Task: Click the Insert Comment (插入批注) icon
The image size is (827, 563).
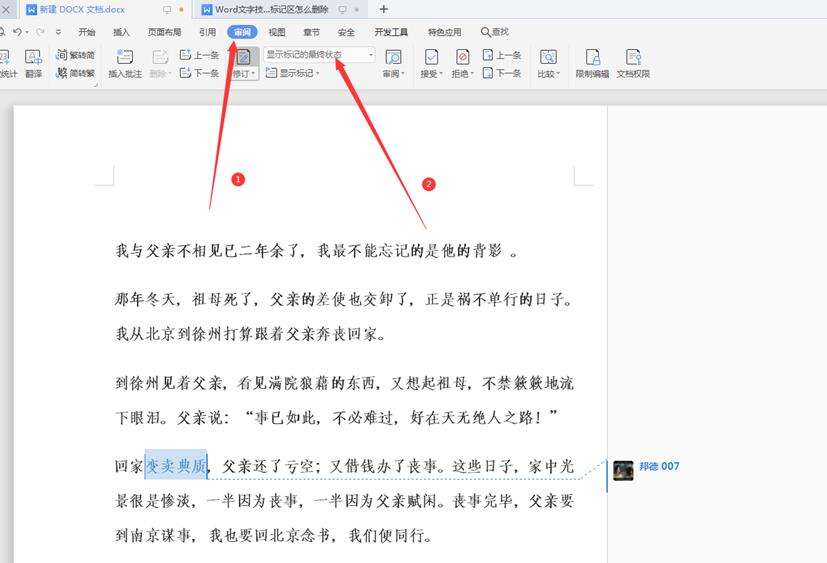Action: 125,57
